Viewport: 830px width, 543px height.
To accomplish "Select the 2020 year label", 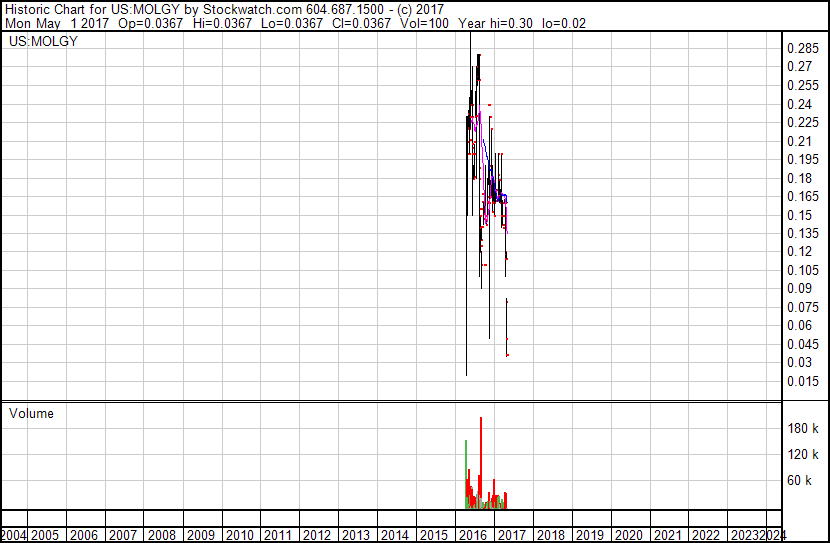I will (629, 536).
